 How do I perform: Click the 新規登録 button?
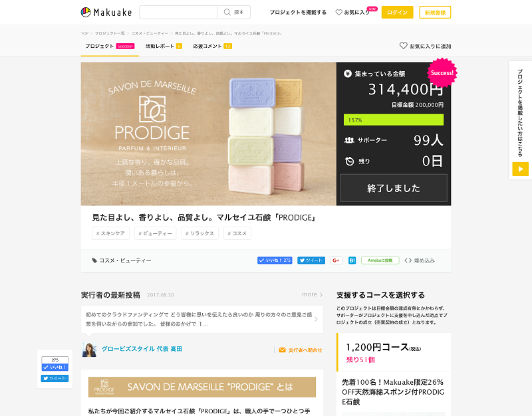coord(435,12)
